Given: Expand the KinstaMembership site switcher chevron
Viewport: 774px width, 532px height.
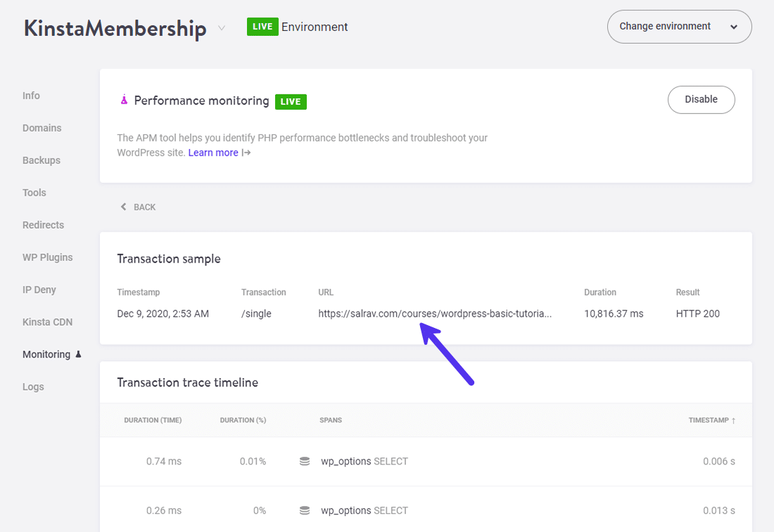Looking at the screenshot, I should tap(222, 28).
